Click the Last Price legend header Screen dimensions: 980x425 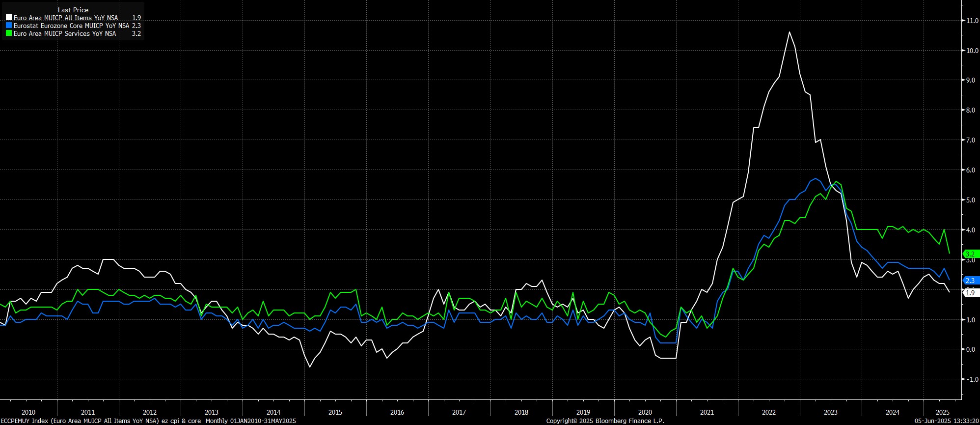(73, 10)
